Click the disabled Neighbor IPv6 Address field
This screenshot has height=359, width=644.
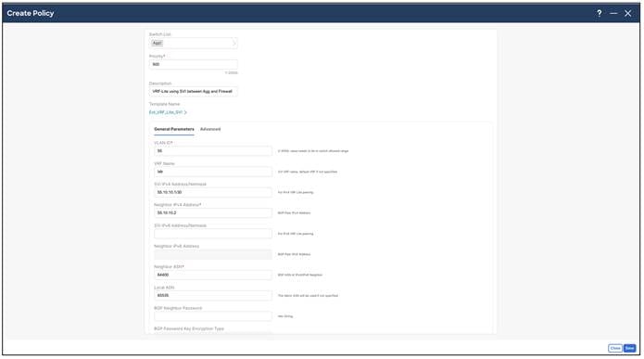(x=213, y=254)
